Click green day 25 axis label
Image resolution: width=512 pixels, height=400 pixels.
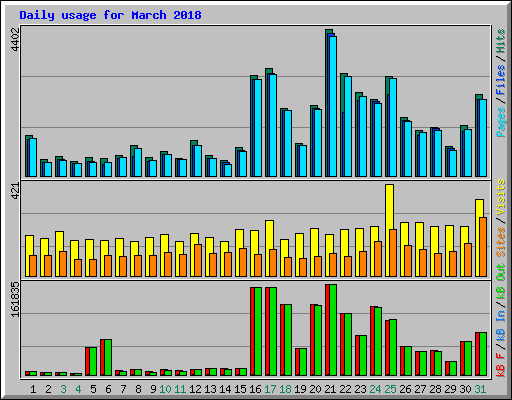pos(390,389)
